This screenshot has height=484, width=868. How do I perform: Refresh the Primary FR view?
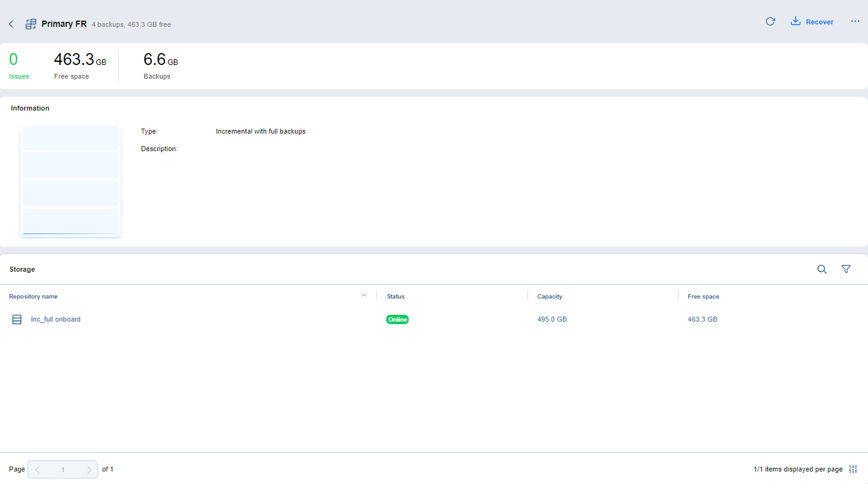770,21
